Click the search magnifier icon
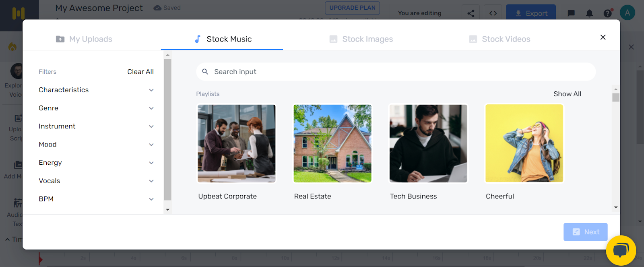The height and width of the screenshot is (267, 644). click(205, 72)
